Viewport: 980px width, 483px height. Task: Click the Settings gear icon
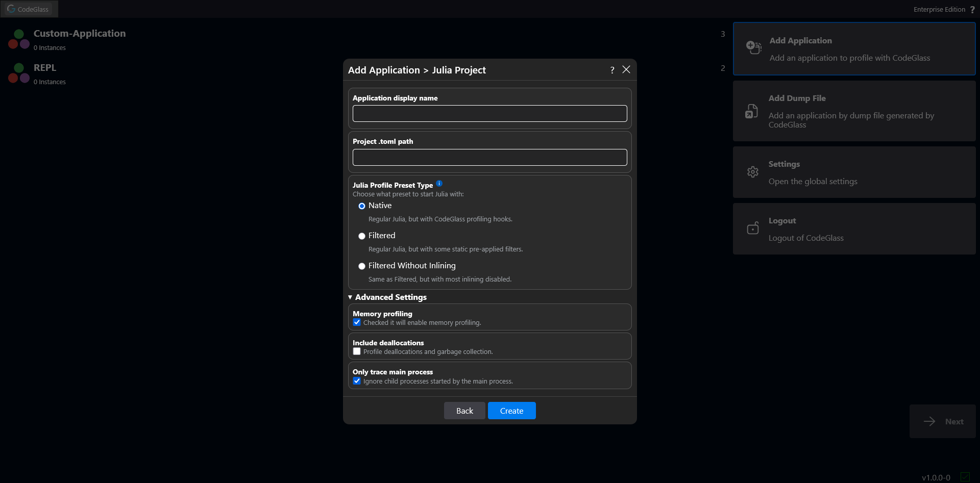[753, 172]
